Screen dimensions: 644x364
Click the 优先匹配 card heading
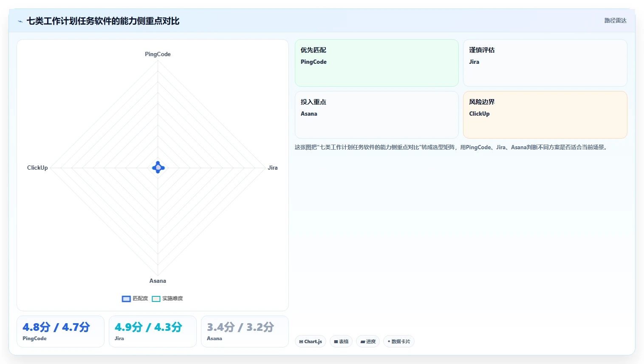point(314,50)
